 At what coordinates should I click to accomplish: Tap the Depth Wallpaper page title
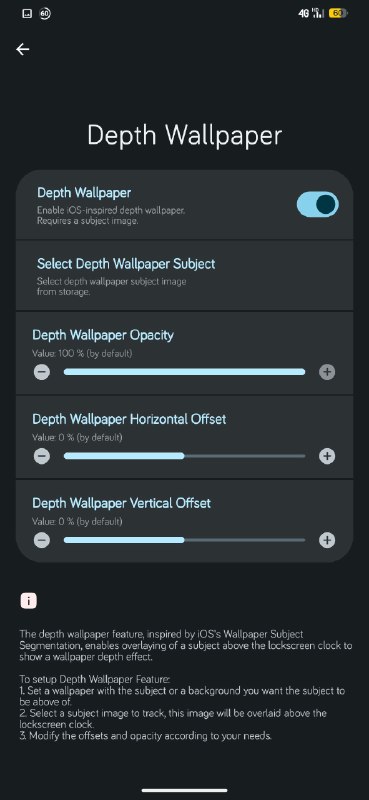(x=184, y=136)
